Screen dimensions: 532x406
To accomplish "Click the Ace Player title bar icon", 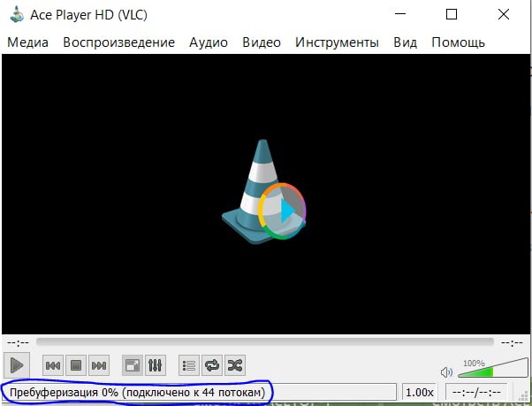I will coord(17,15).
